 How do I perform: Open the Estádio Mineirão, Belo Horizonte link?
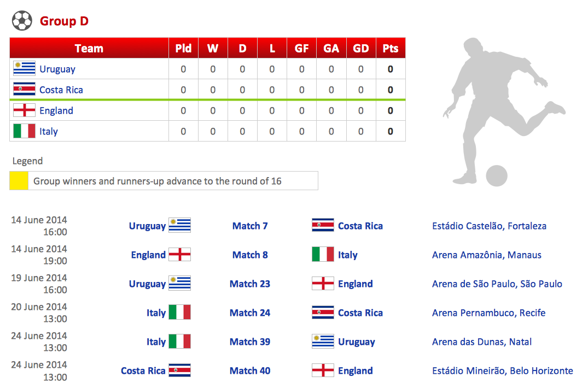(502, 371)
